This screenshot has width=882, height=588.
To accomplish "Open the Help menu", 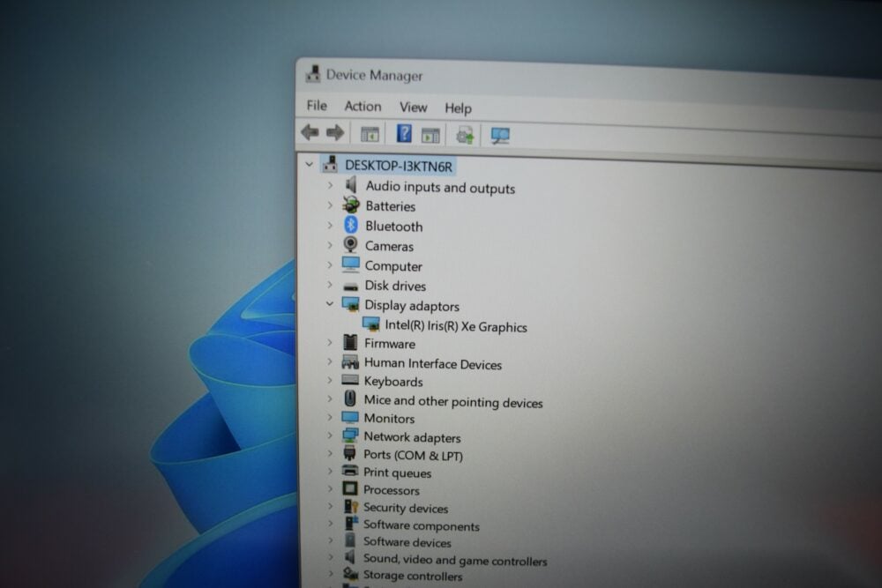I will click(459, 108).
